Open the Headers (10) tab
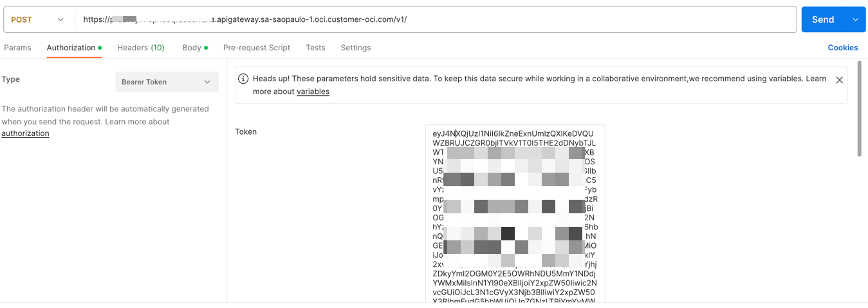This screenshot has width=868, height=308. (140, 48)
